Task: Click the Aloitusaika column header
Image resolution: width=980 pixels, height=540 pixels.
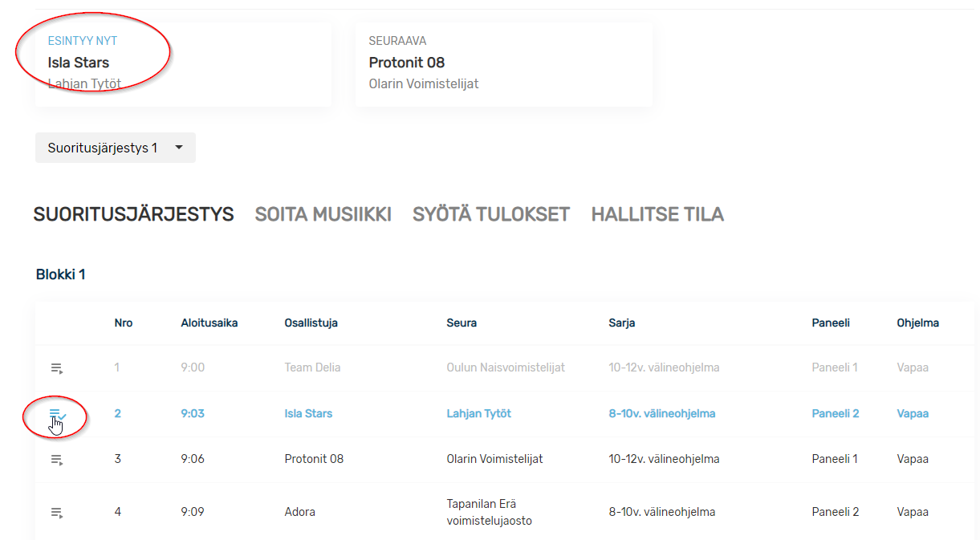Action: tap(209, 323)
